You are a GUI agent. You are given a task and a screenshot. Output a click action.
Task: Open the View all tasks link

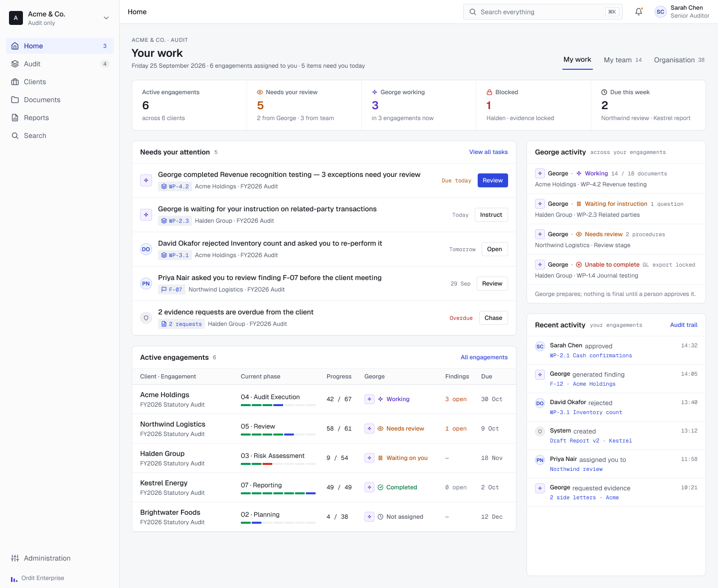tap(489, 152)
